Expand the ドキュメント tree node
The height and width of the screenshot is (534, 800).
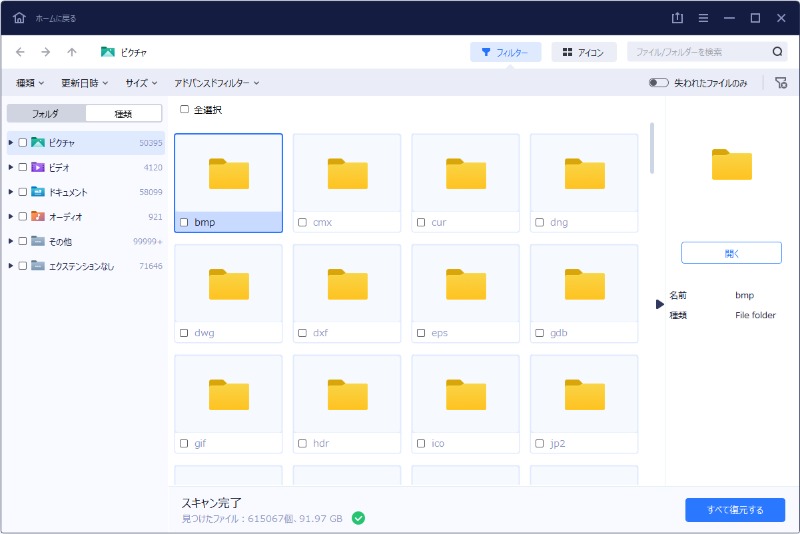click(11, 192)
